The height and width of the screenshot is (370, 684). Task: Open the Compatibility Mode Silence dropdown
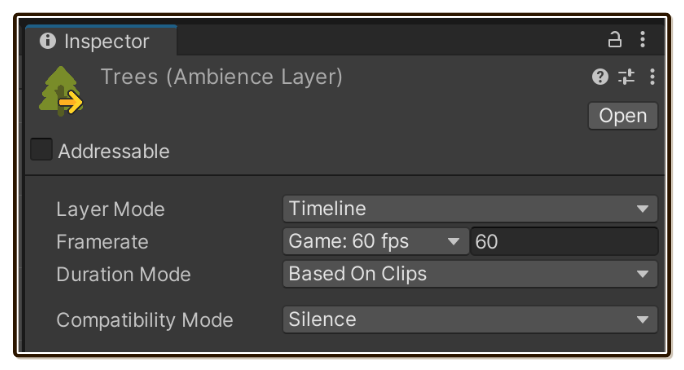470,319
